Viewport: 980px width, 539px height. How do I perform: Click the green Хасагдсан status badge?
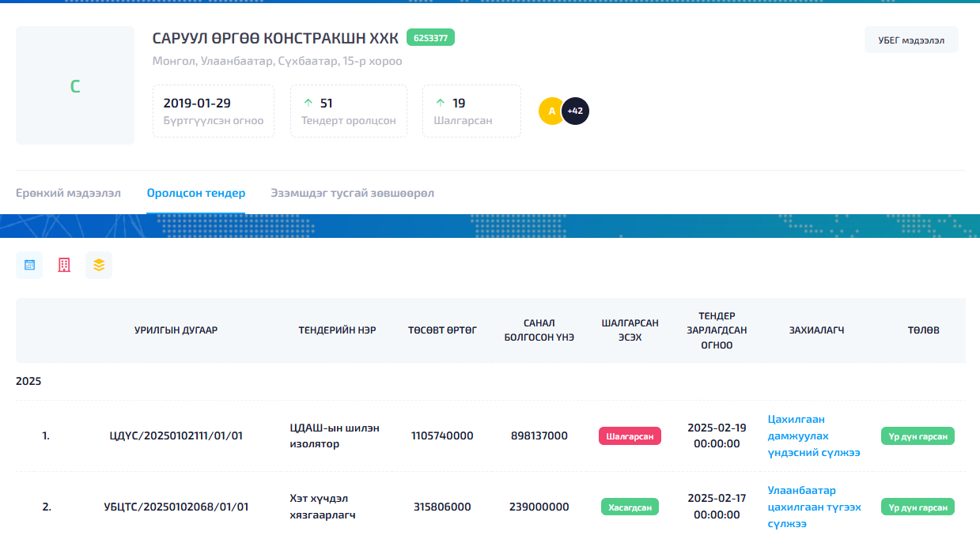tap(630, 507)
